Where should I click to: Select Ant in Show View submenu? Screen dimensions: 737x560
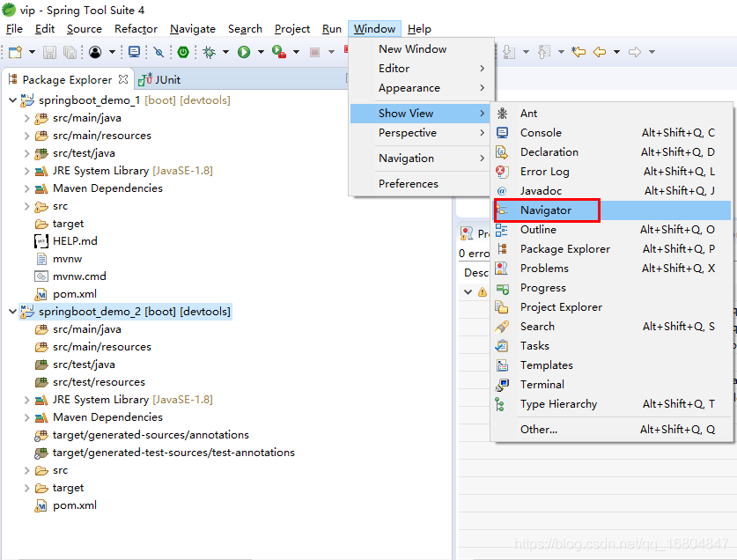(610, 114)
